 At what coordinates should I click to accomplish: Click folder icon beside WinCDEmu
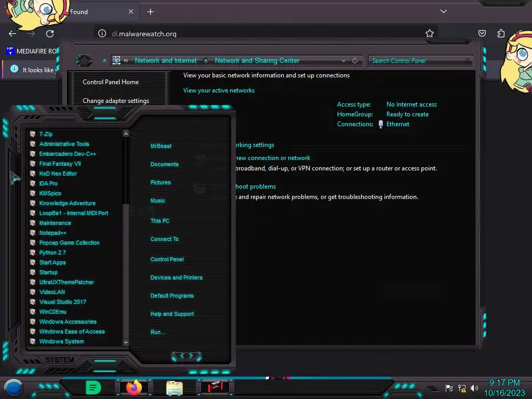[x=33, y=312]
